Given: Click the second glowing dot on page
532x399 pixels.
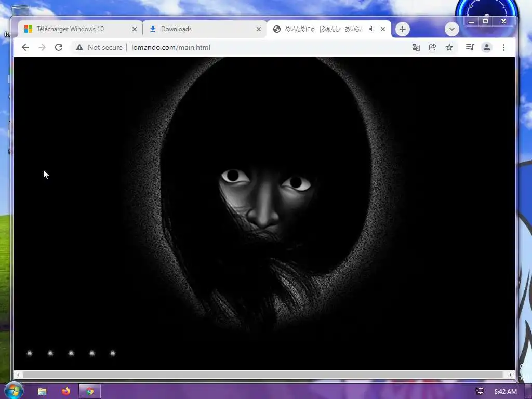Looking at the screenshot, I should (50, 353).
